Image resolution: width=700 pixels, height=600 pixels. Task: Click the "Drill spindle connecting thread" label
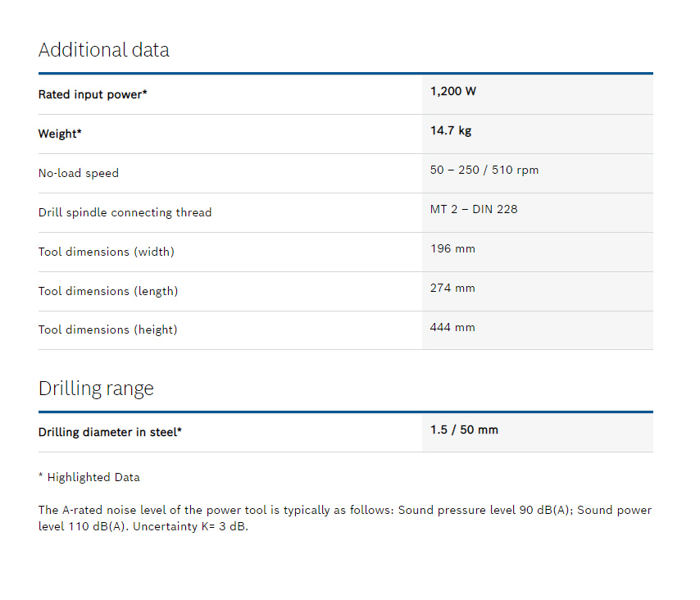click(125, 212)
